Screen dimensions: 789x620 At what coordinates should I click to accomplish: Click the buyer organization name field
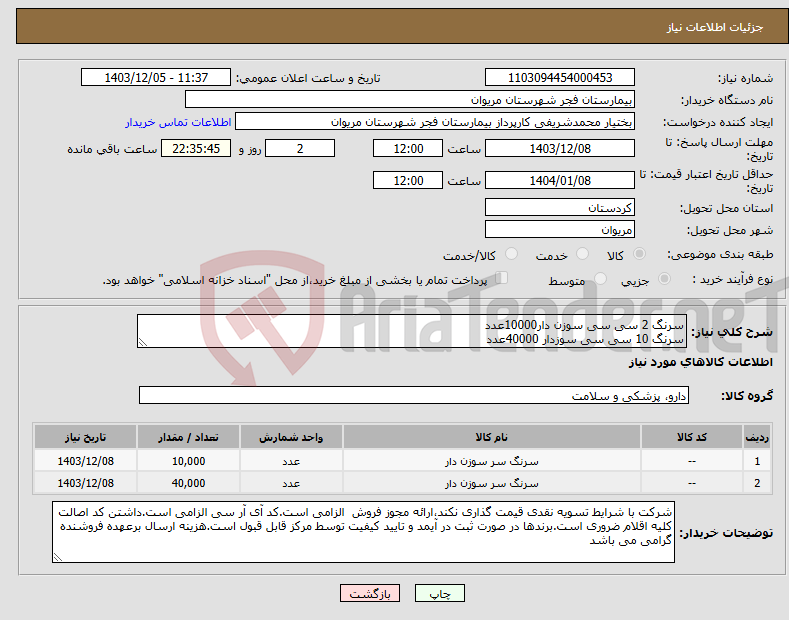410,100
